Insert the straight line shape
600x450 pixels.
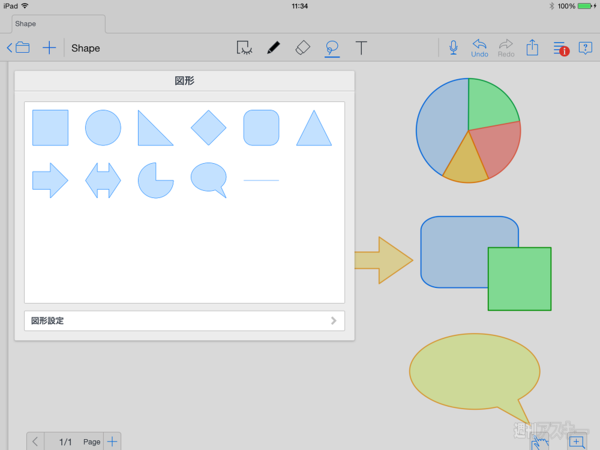point(261,180)
